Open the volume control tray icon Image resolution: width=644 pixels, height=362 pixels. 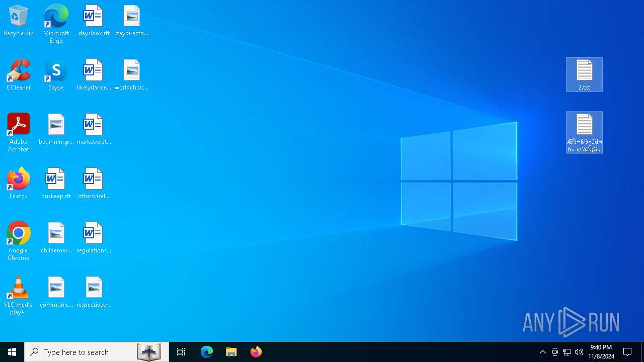(x=579, y=352)
